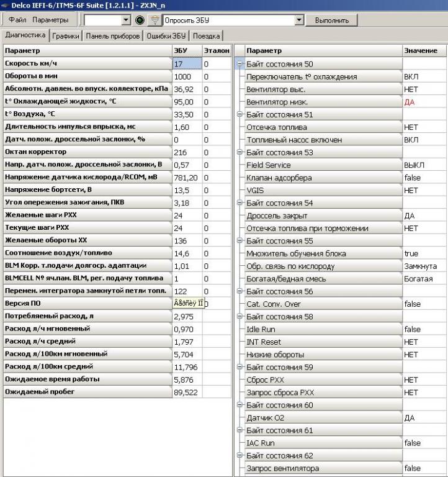
Task: Click the application icon in title bar
Action: click(4, 5)
